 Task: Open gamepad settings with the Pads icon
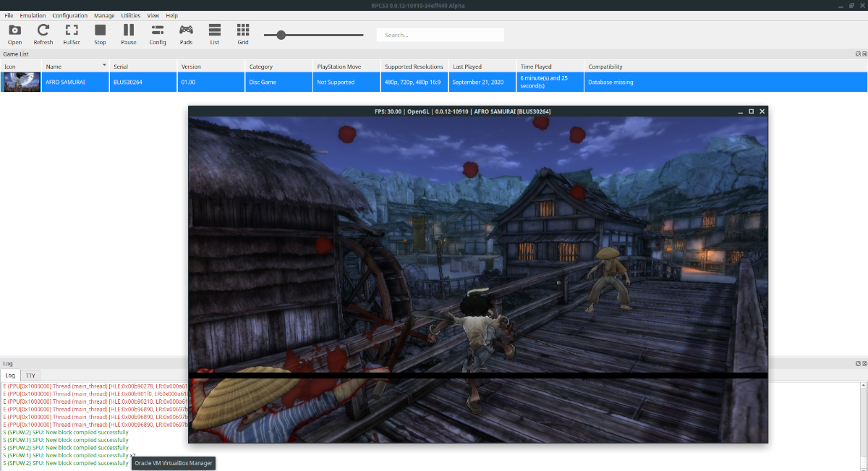(x=185, y=33)
